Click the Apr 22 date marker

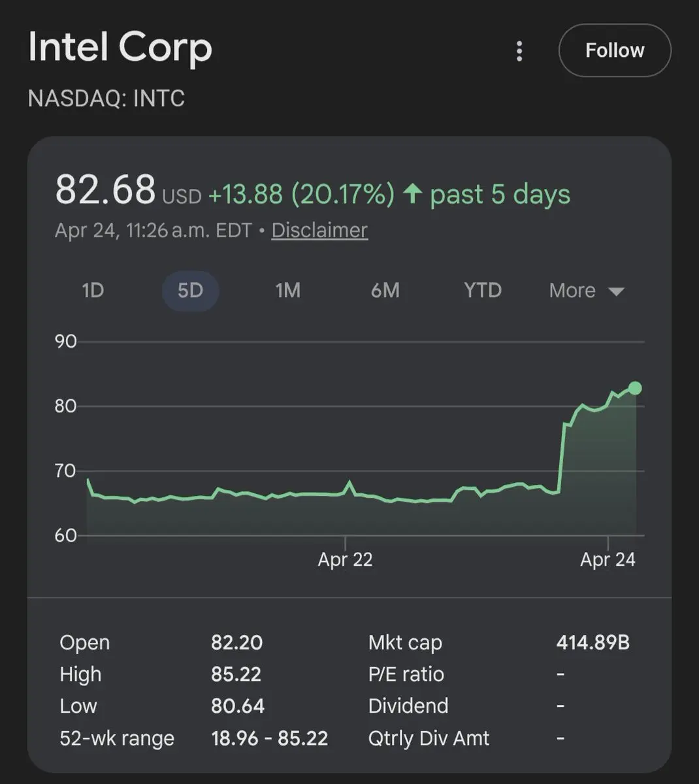pyautogui.click(x=345, y=559)
